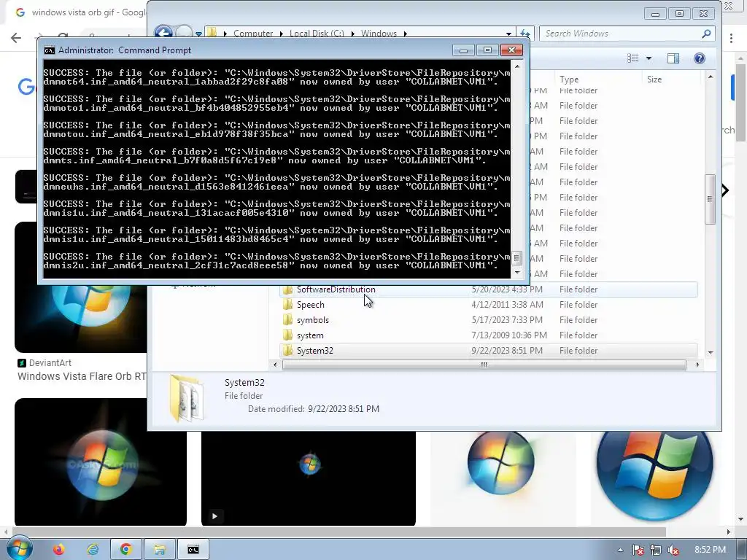Select the SoftwareDistribution folder
Image resolution: width=747 pixels, height=560 pixels.
(489, 289)
